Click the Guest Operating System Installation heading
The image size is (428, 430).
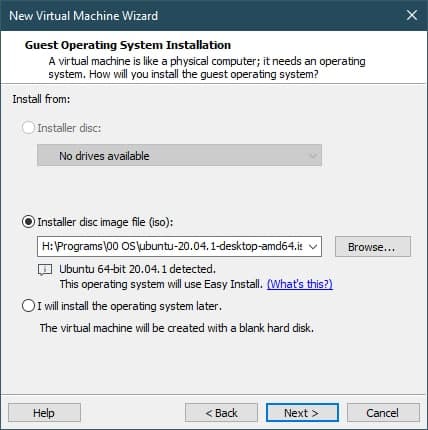click(x=128, y=45)
